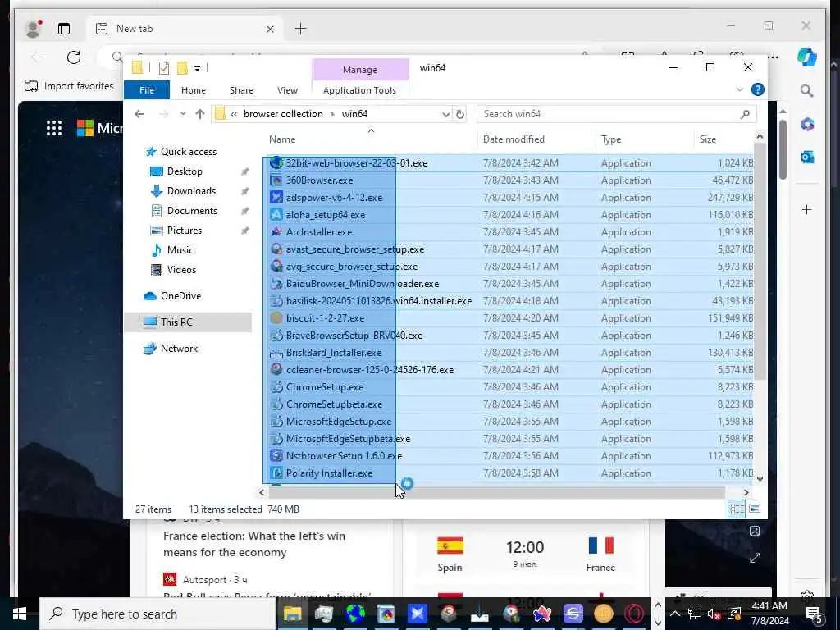Screen dimensions: 840x630
Task: Open Downloads in navigation pane
Action: [x=191, y=191]
